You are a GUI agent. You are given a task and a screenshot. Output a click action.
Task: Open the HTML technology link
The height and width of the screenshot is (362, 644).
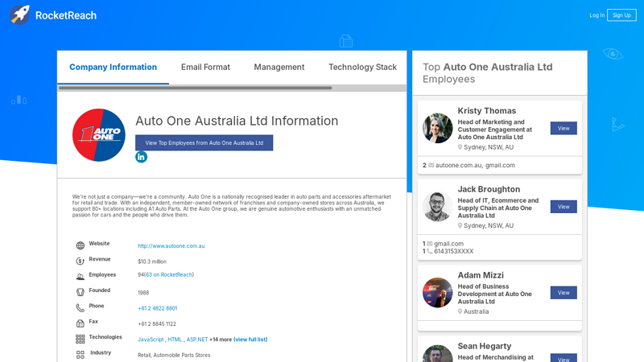click(x=175, y=339)
